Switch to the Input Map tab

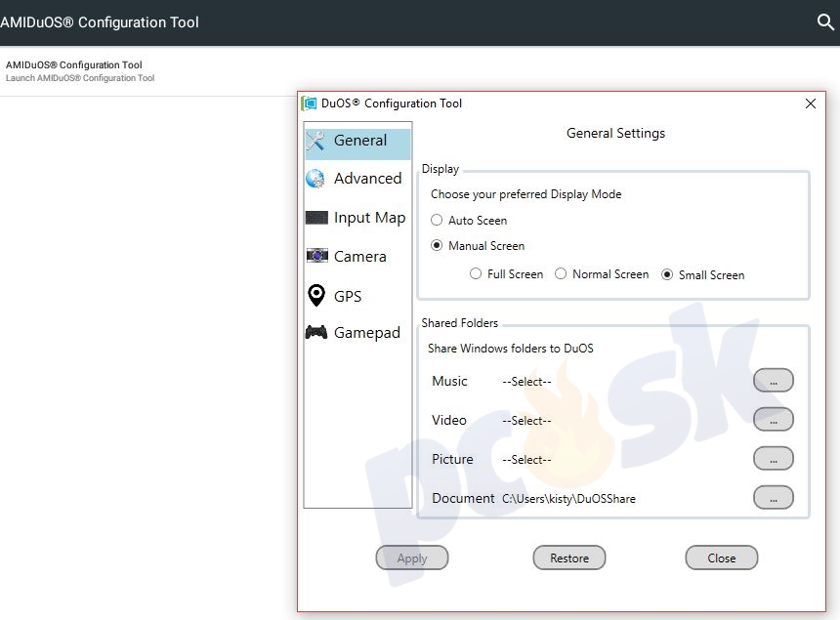coord(357,218)
